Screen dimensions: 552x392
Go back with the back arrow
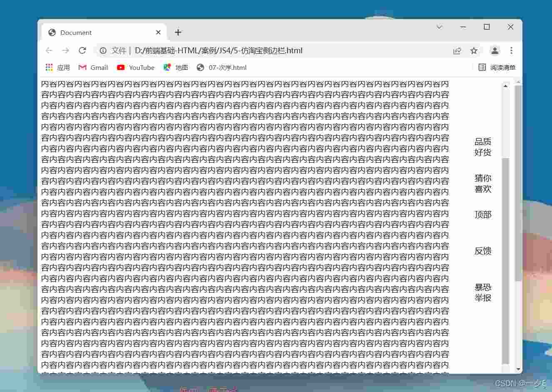point(49,50)
